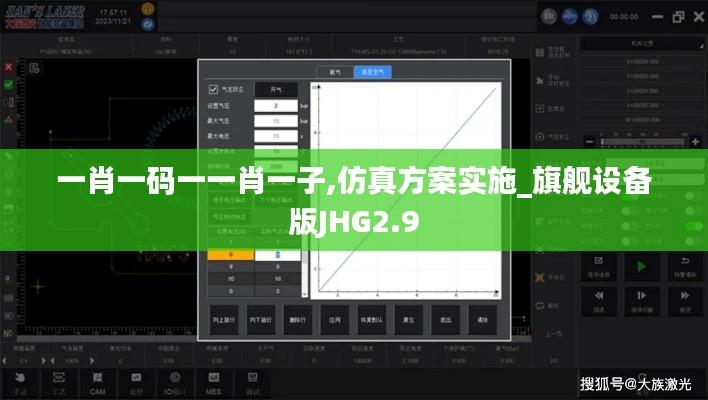Viewport: 708px width, 400px height.
Task: Click the 清除 button
Action: (483, 320)
